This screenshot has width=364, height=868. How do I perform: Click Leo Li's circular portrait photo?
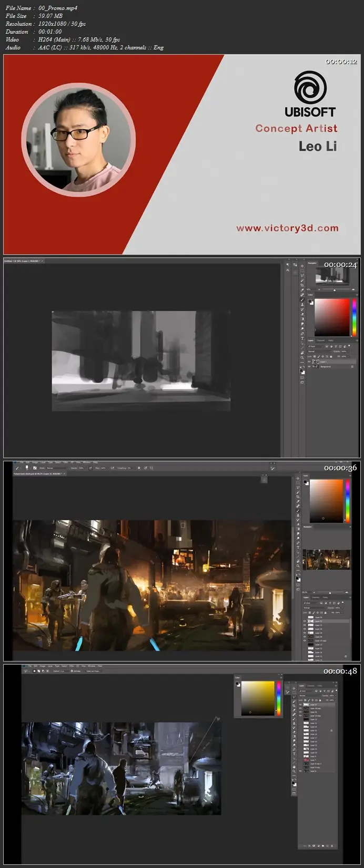click(x=79, y=140)
